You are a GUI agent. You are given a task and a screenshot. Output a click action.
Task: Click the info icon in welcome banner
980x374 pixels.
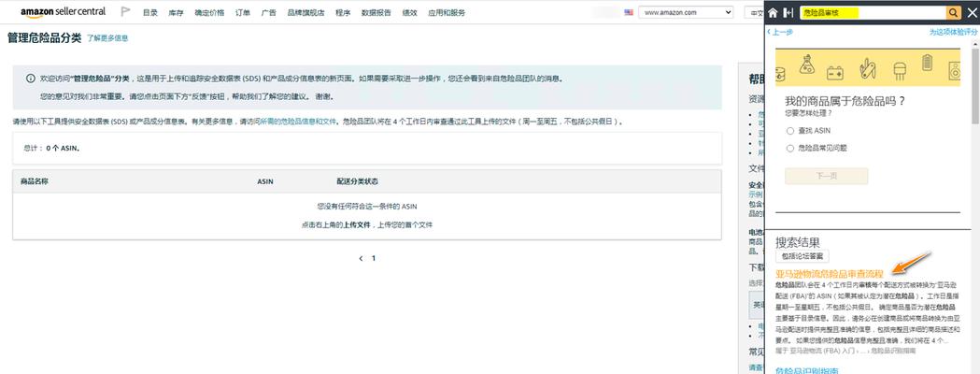(x=30, y=79)
